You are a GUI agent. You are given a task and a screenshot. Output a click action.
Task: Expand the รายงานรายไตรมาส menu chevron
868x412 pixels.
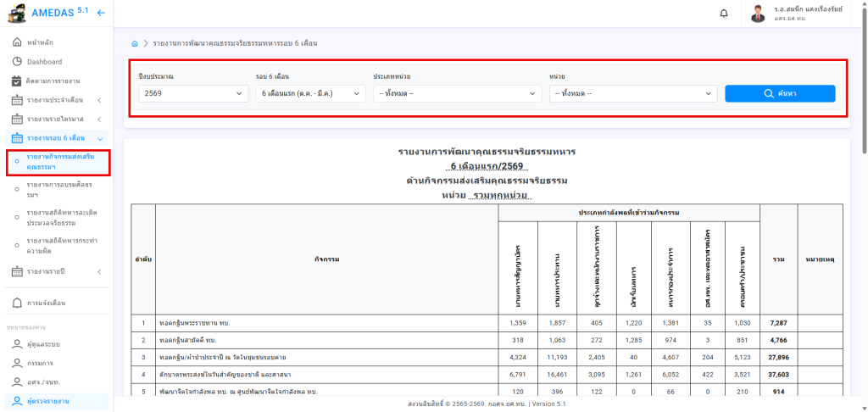pyautogui.click(x=99, y=119)
